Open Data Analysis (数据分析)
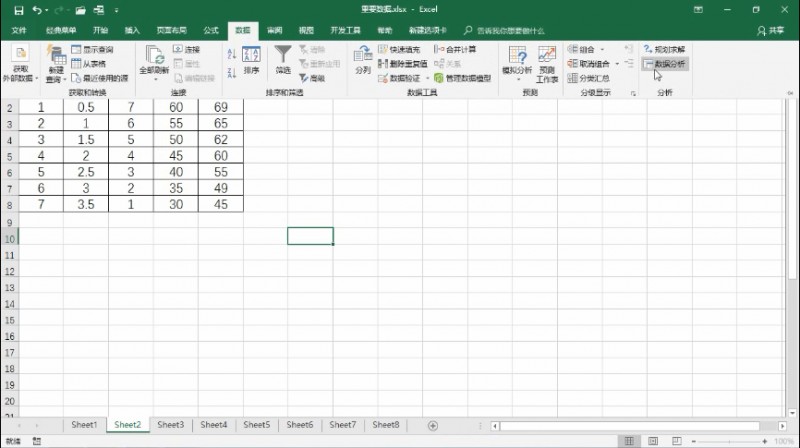 pyautogui.click(x=665, y=64)
